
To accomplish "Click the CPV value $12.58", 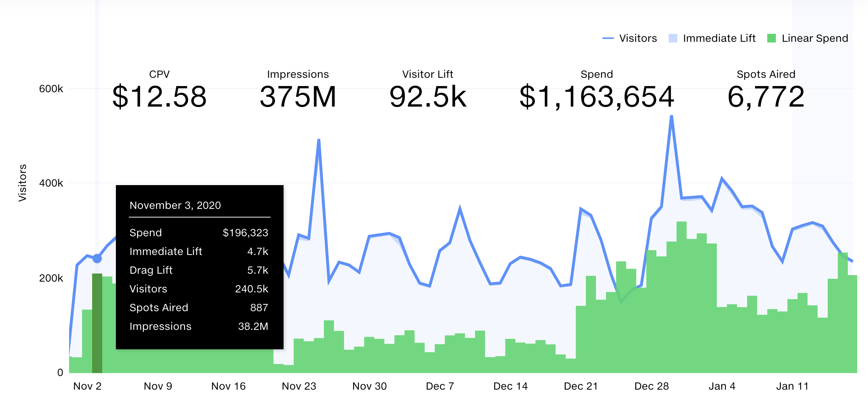I will coord(159,97).
